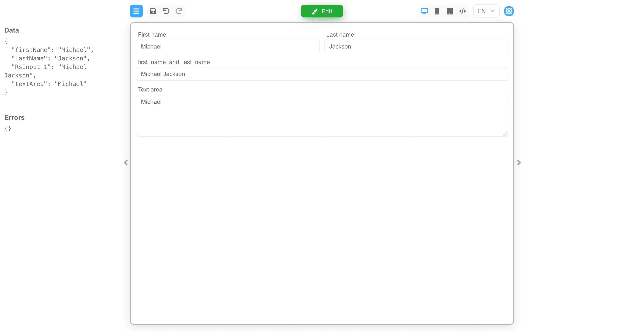644x331 pixels.
Task: Click the Errors panel heading
Action: [14, 117]
